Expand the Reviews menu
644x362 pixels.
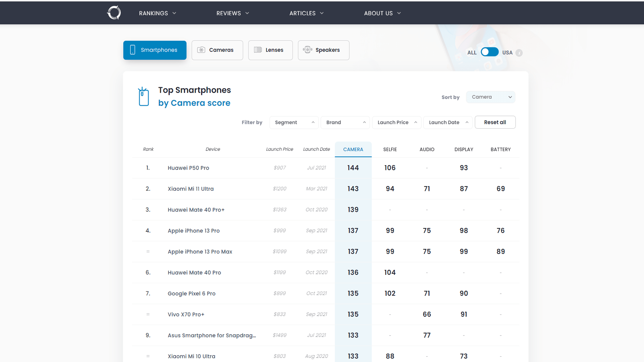pyautogui.click(x=232, y=13)
